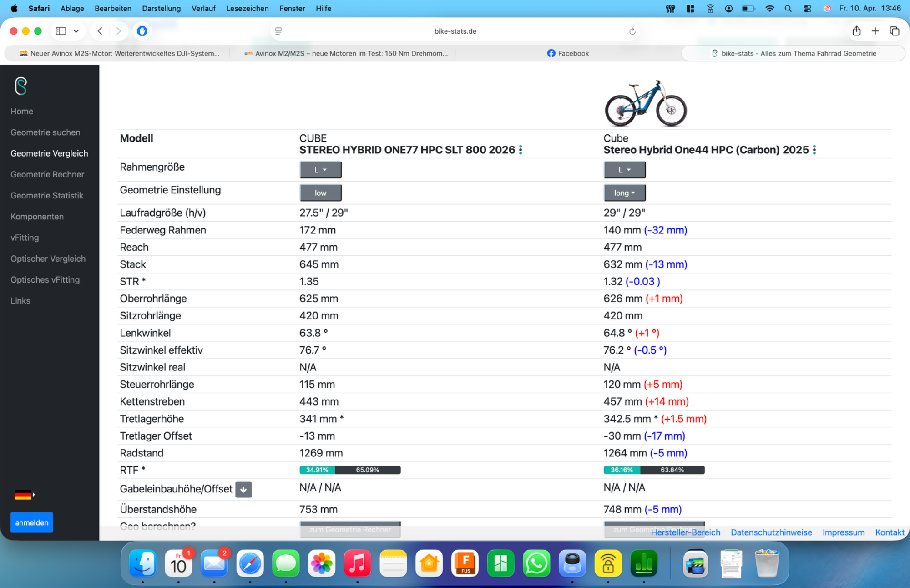Open frame size L dropdown for ONE77
Image resolution: width=910 pixels, height=588 pixels.
click(x=320, y=170)
